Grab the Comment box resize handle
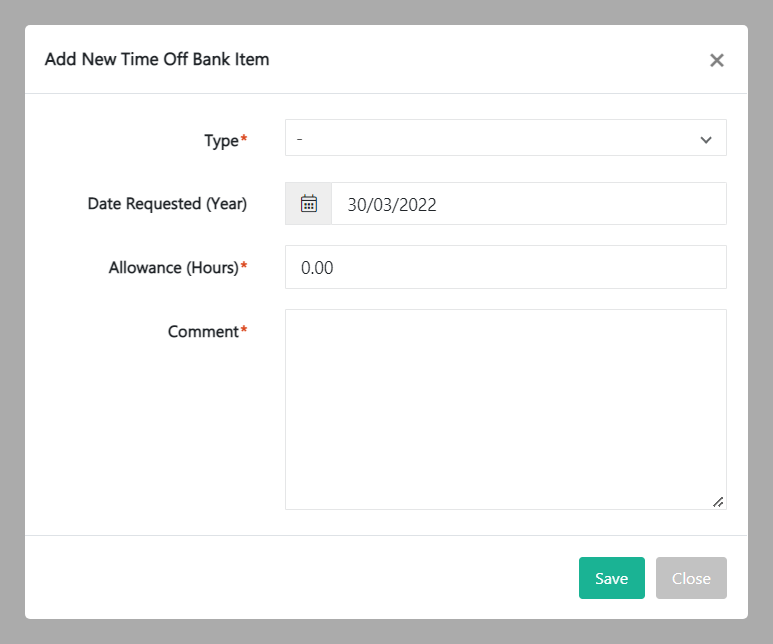This screenshot has height=644, width=773. tap(718, 501)
